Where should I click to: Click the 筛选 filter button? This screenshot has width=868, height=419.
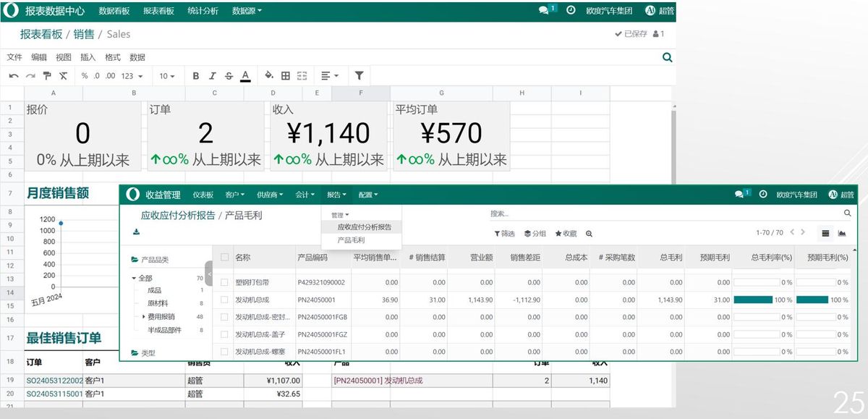tap(504, 233)
